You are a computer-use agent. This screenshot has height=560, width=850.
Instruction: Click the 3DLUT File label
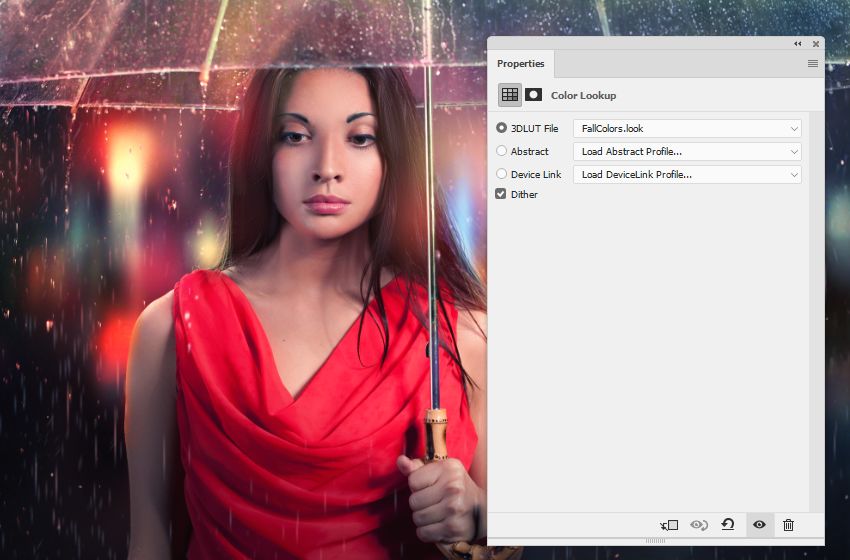535,128
